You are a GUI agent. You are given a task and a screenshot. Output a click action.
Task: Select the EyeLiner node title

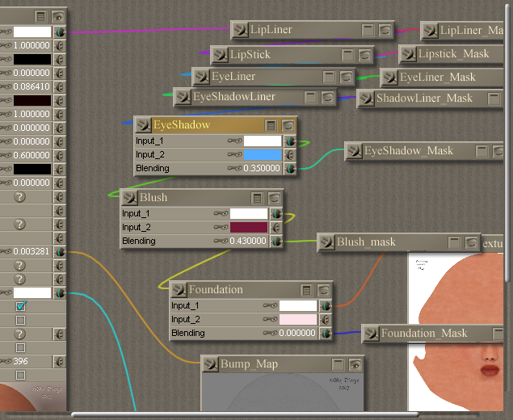(234, 77)
